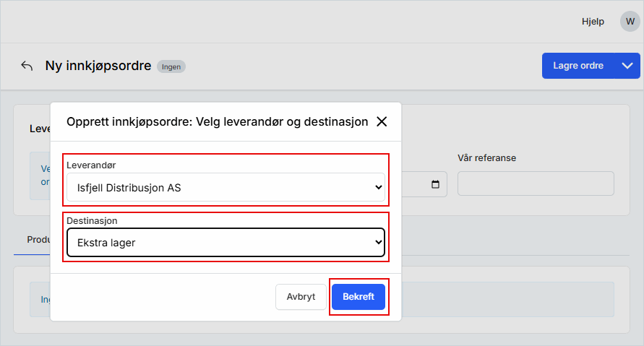
Task: Open the Hjelp link
Action: 593,22
